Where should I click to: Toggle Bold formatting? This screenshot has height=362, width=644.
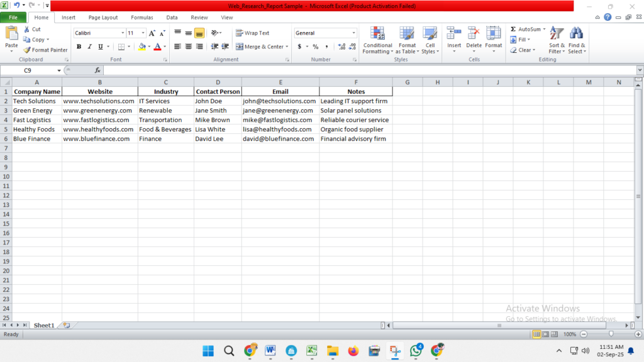(x=79, y=47)
